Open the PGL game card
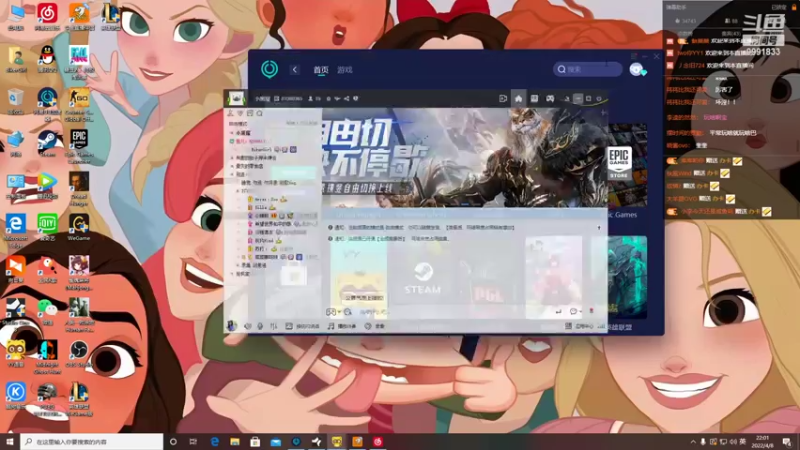800x450 pixels. (488, 277)
